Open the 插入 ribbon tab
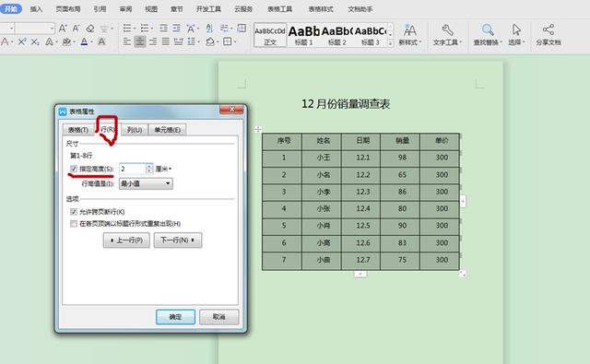The image size is (590, 364). pos(36,9)
